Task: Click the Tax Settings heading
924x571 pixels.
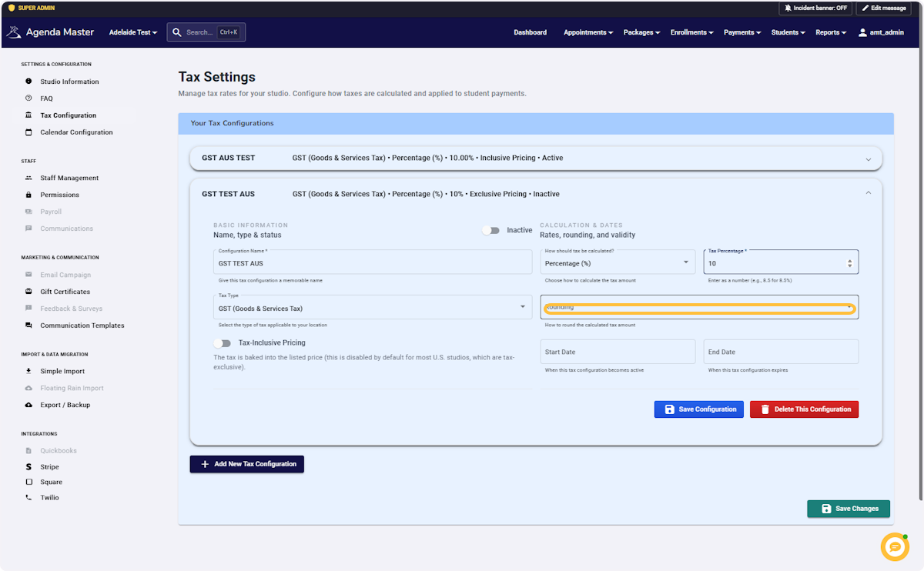Action: point(217,77)
